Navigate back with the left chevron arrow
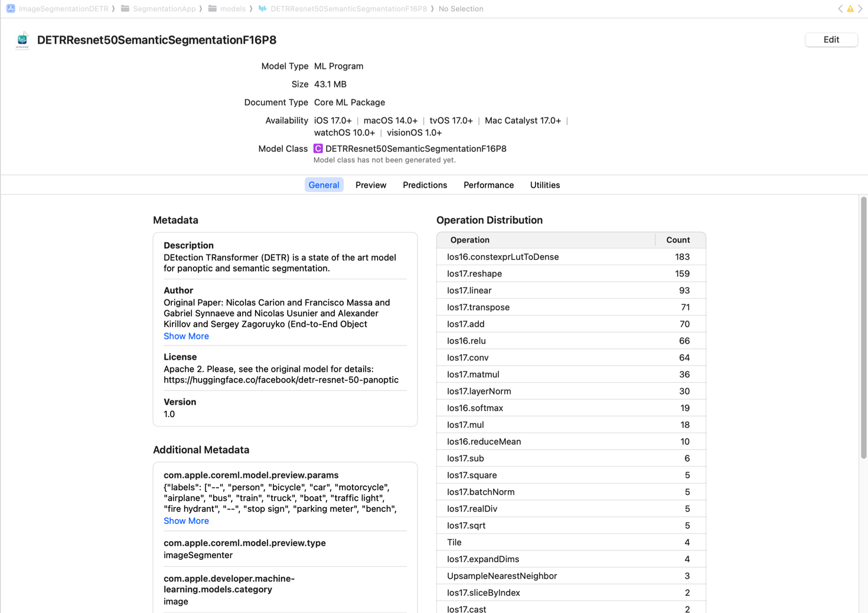The image size is (868, 613). [x=840, y=8]
